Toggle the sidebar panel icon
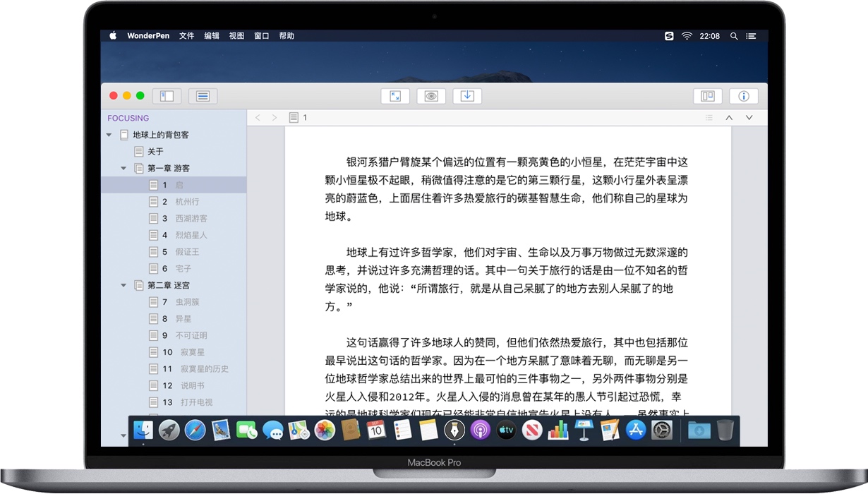The width and height of the screenshot is (868, 494). tap(166, 95)
